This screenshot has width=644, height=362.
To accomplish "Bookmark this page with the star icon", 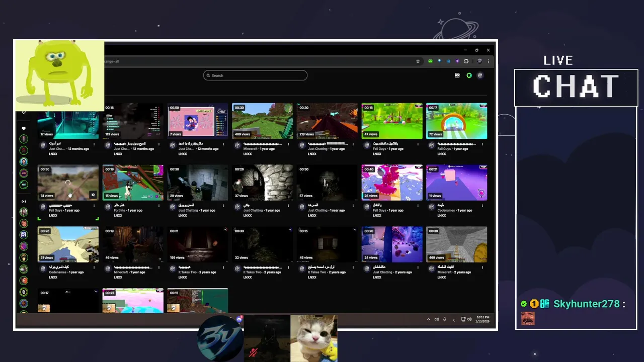I will pyautogui.click(x=418, y=61).
